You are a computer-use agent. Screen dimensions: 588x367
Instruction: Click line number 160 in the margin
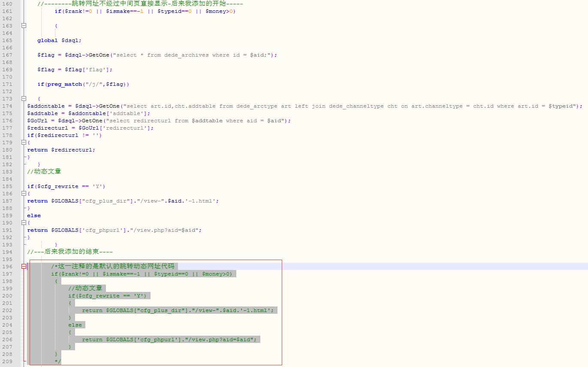7,4
